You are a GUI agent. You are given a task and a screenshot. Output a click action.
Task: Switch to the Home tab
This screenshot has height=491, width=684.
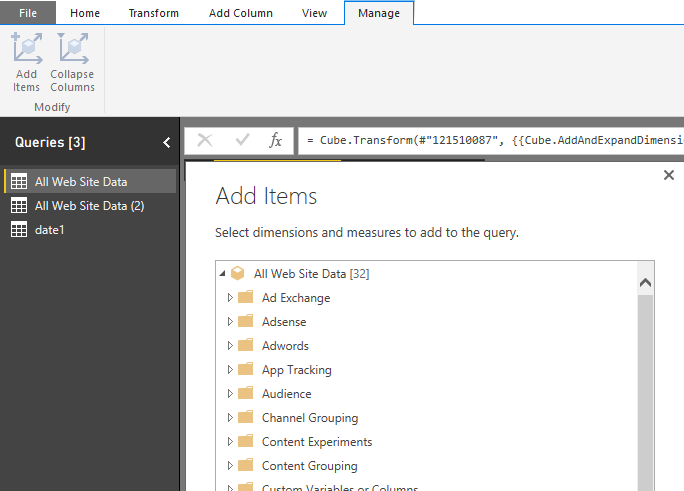coord(85,13)
